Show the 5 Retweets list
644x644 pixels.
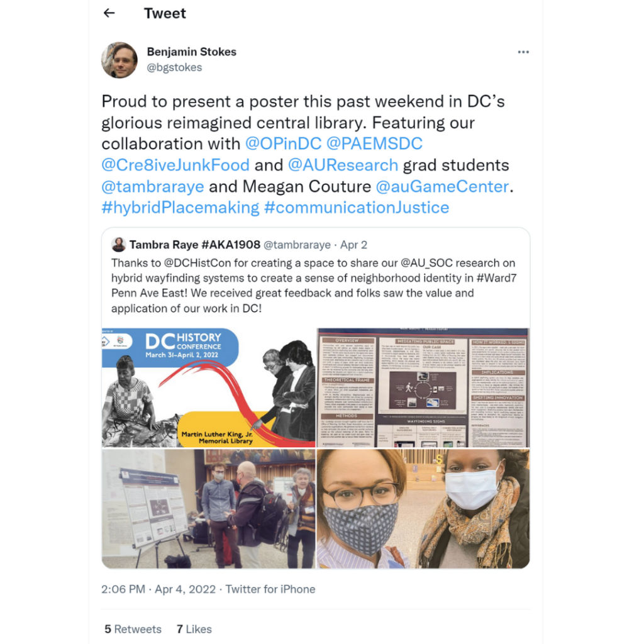133,629
